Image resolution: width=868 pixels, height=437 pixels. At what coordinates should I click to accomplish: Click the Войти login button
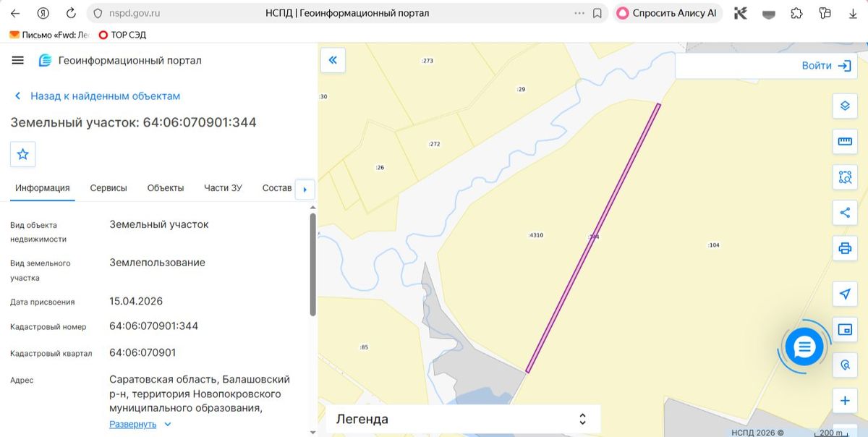point(825,65)
